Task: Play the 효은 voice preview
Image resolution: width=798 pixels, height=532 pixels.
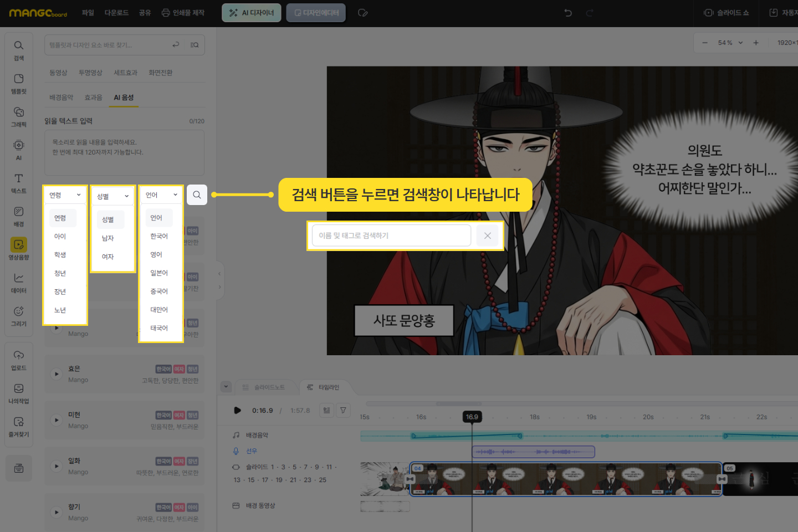Action: click(x=57, y=374)
